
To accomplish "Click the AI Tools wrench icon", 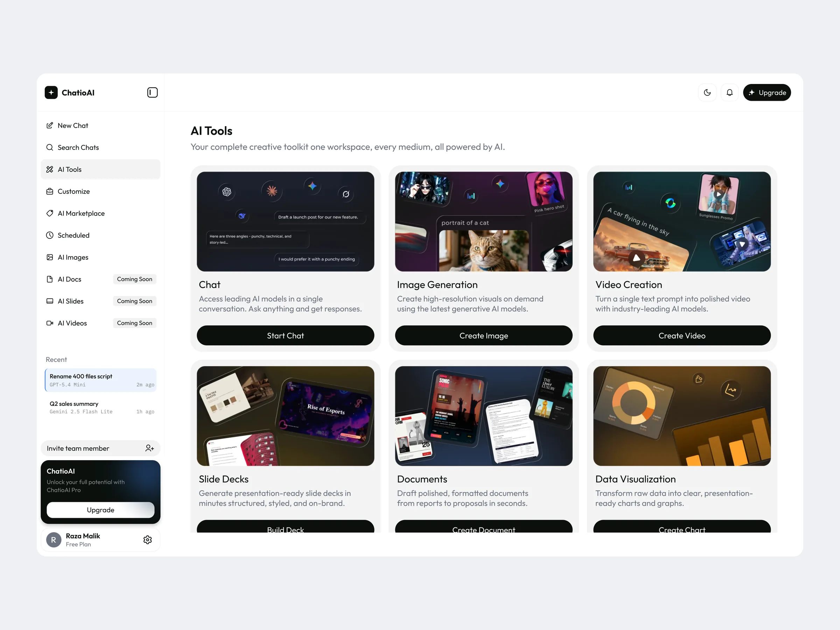I will [50, 169].
